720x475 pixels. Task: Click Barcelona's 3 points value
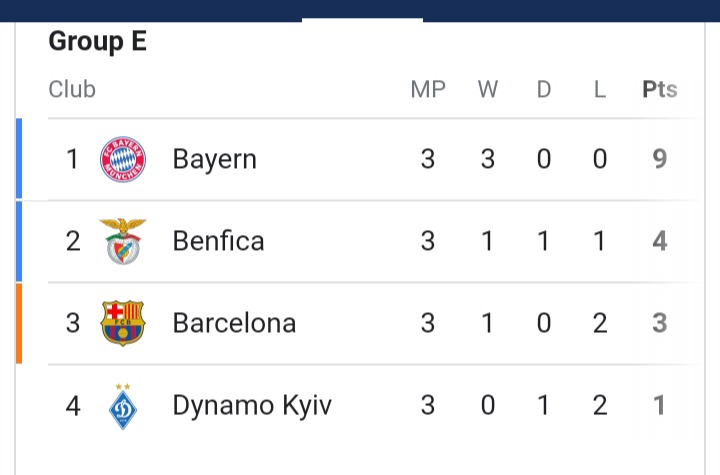point(659,322)
